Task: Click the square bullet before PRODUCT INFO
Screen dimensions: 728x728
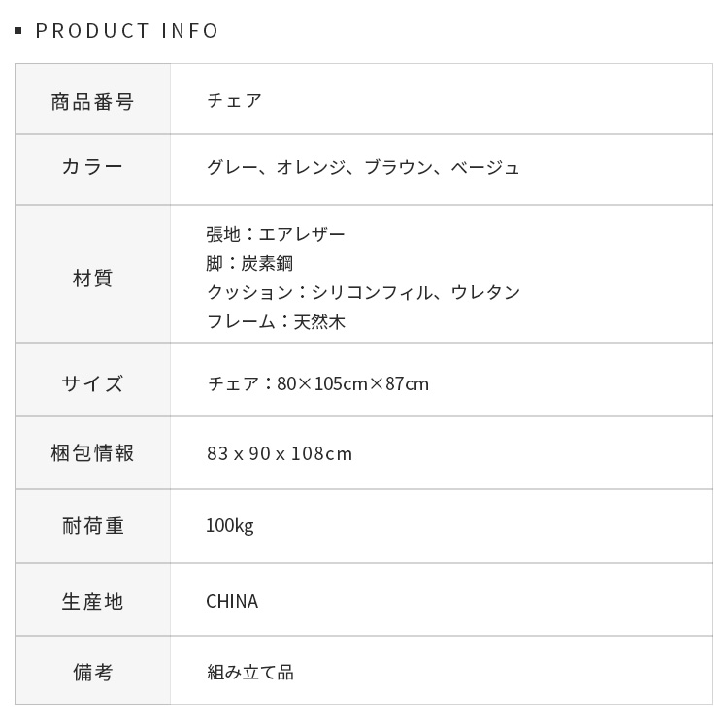Action: [18, 32]
